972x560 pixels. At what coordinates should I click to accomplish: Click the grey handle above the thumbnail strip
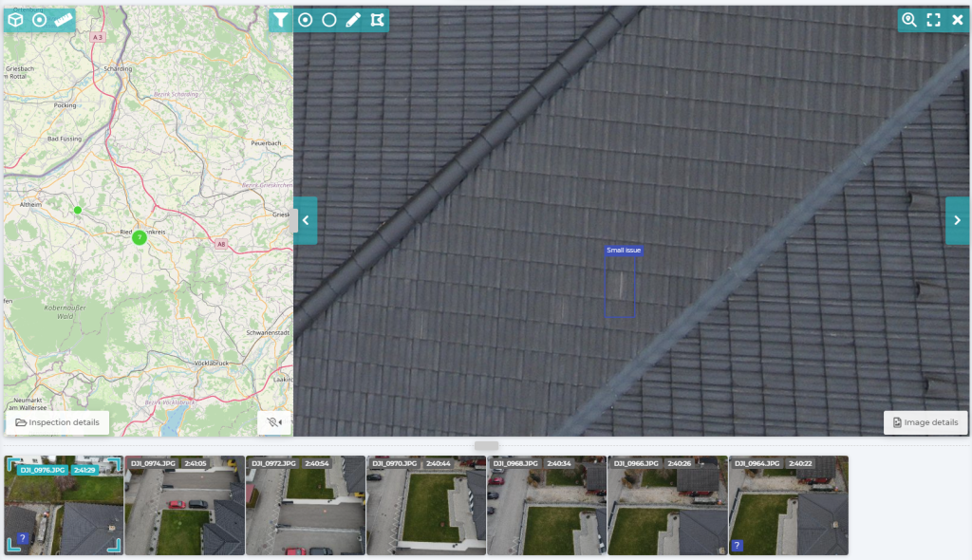[x=486, y=445]
